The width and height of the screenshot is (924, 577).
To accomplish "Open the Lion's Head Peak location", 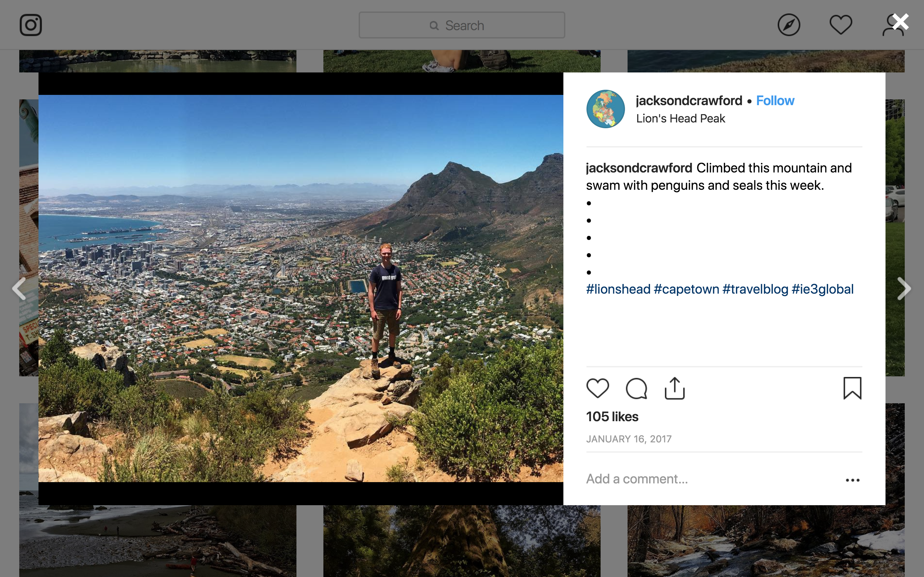I will pos(680,119).
